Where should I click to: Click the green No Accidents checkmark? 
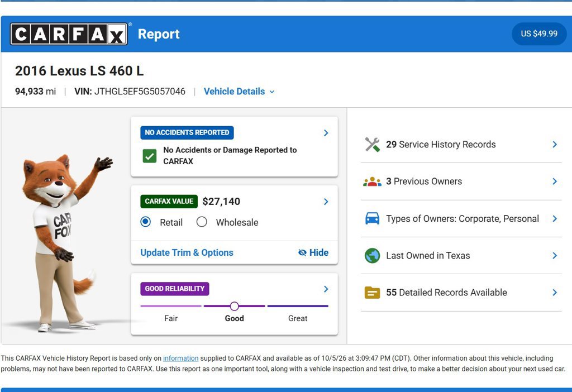150,156
